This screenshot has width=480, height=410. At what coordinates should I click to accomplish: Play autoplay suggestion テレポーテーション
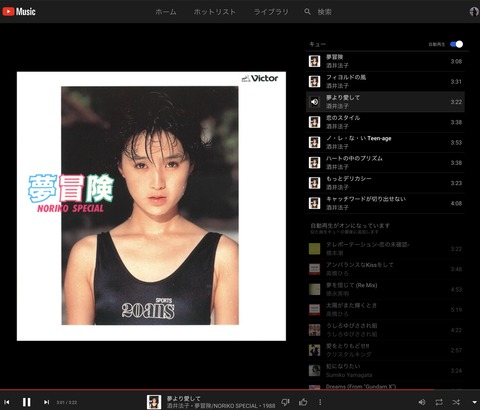click(x=385, y=249)
